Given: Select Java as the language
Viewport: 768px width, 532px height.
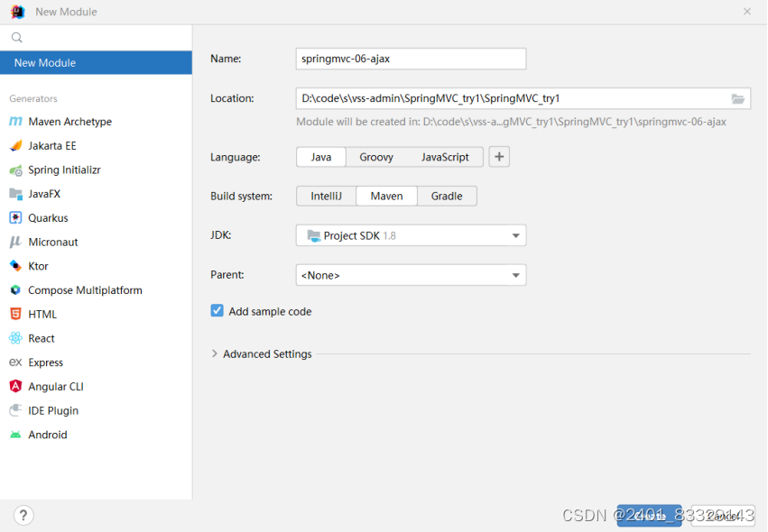Looking at the screenshot, I should [x=320, y=157].
